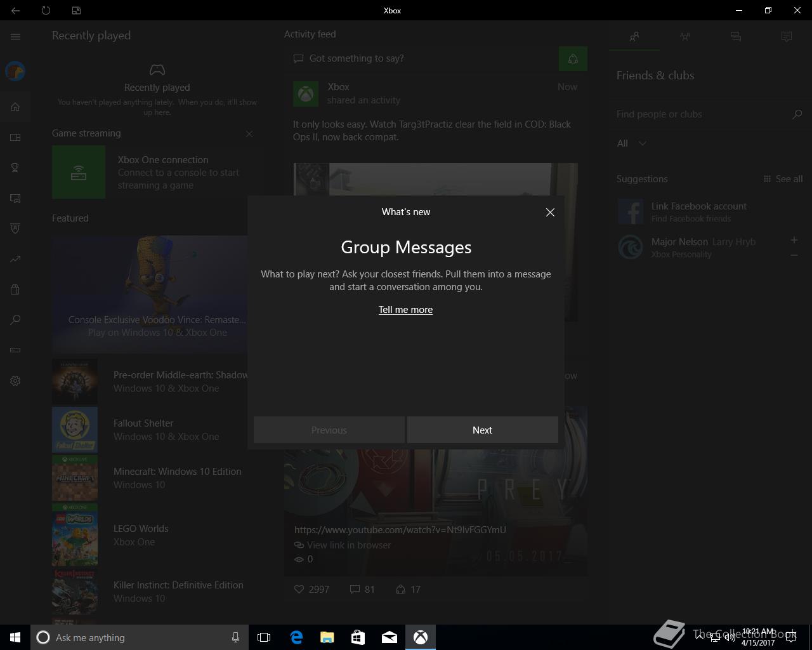
Task: Click the Cortana Ask me anything box
Action: click(x=139, y=637)
